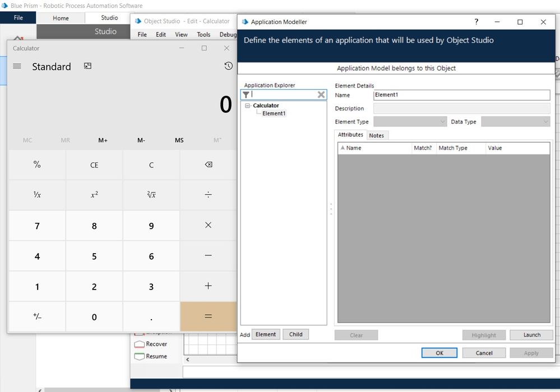
Task: Toggle Calculator keep-on-top icon beside Standard
Action: tap(87, 66)
